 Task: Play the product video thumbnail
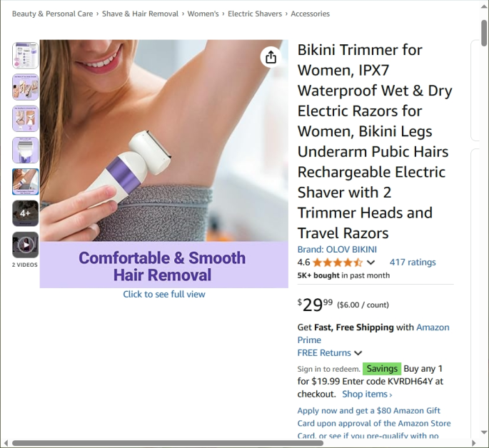click(x=25, y=245)
